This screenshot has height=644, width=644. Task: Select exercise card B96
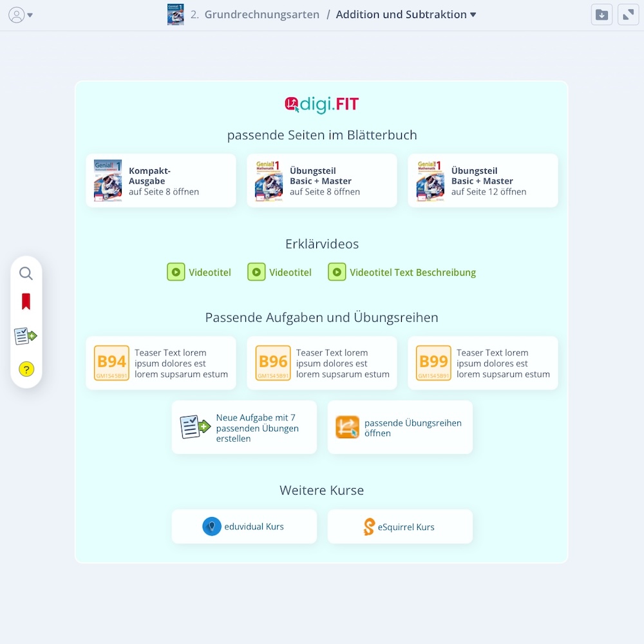(x=321, y=363)
